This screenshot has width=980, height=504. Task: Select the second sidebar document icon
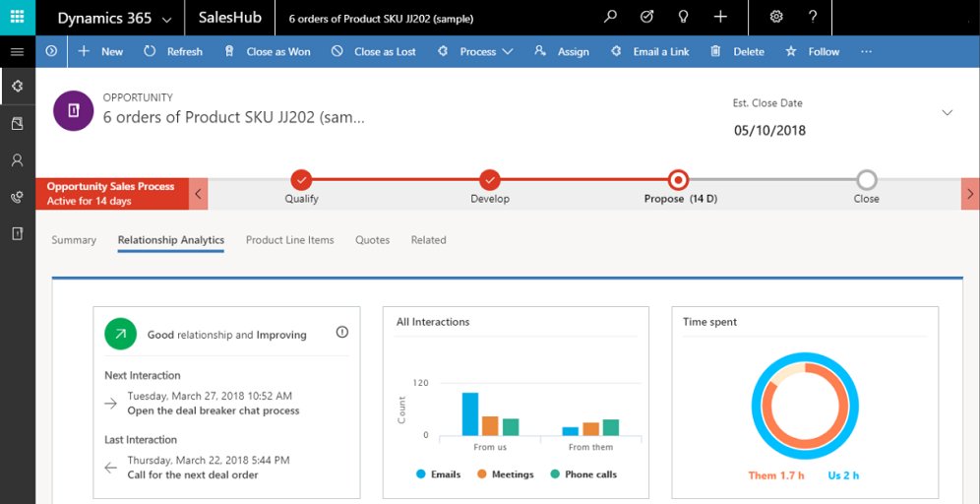[x=18, y=124]
